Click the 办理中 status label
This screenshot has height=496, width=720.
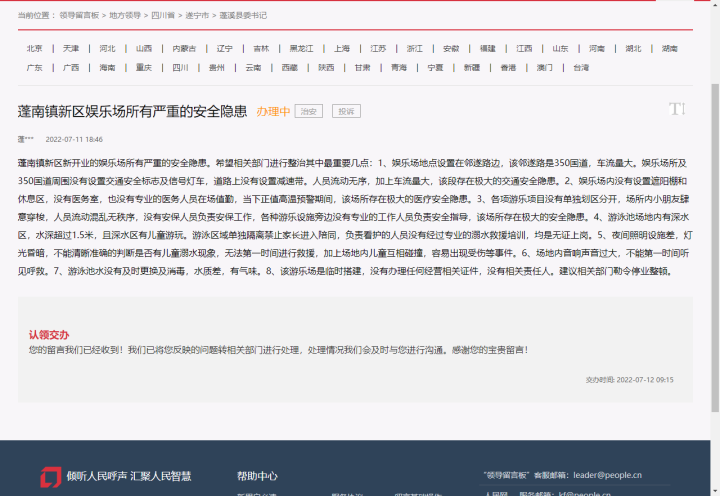pyautogui.click(x=273, y=111)
